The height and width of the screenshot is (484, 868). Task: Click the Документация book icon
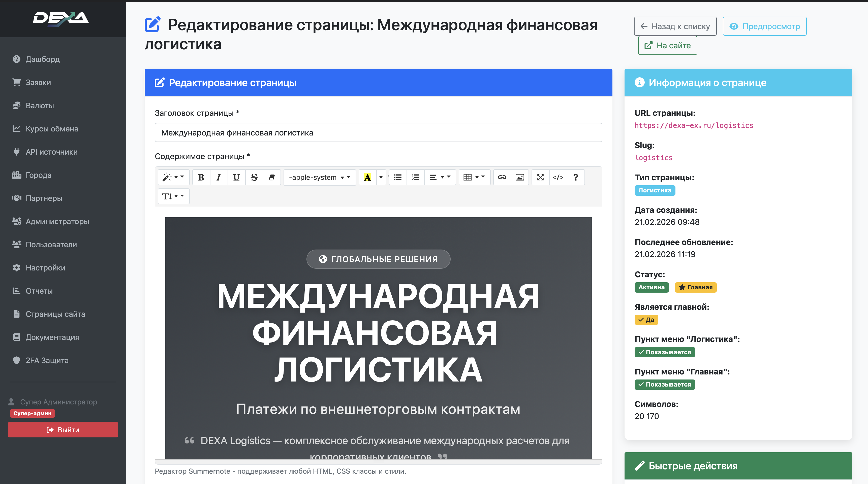point(17,337)
